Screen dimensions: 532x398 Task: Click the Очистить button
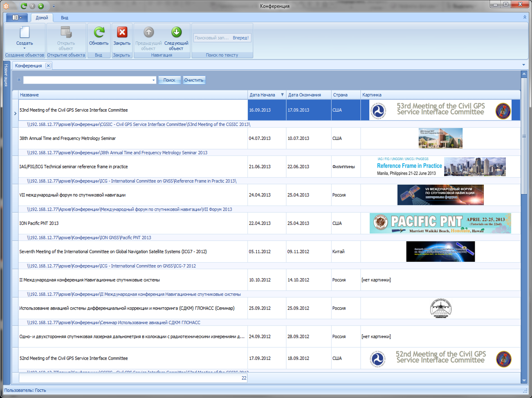point(194,80)
